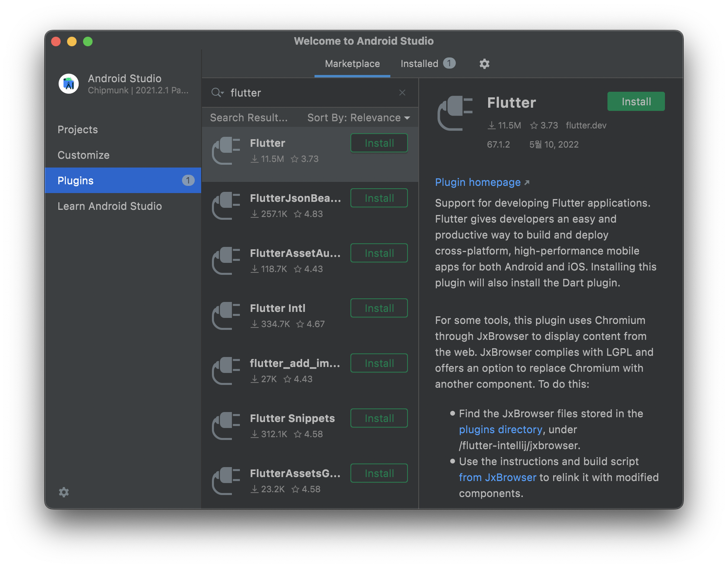
Task: Click the large Flutter icon in details
Action: coord(455,113)
